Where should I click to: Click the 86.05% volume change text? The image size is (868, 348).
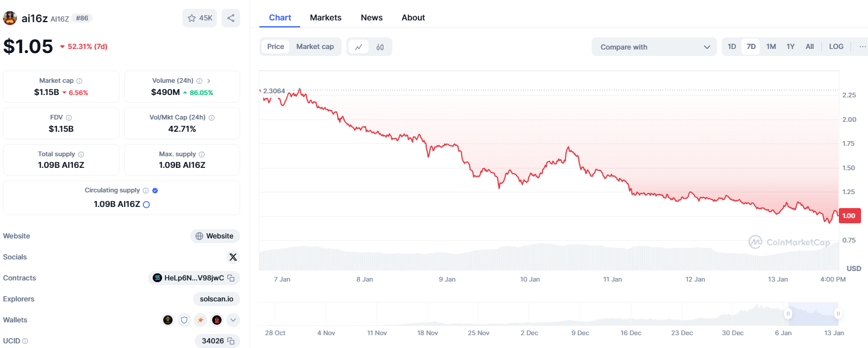[202, 93]
